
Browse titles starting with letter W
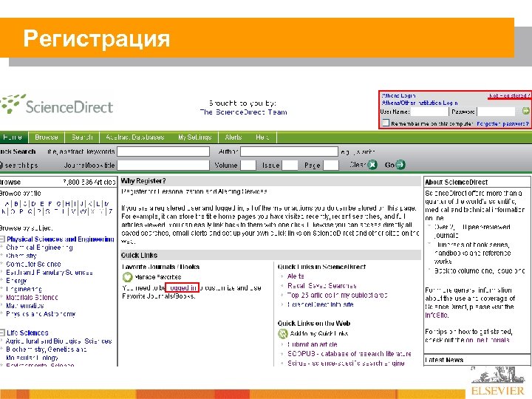point(83,212)
